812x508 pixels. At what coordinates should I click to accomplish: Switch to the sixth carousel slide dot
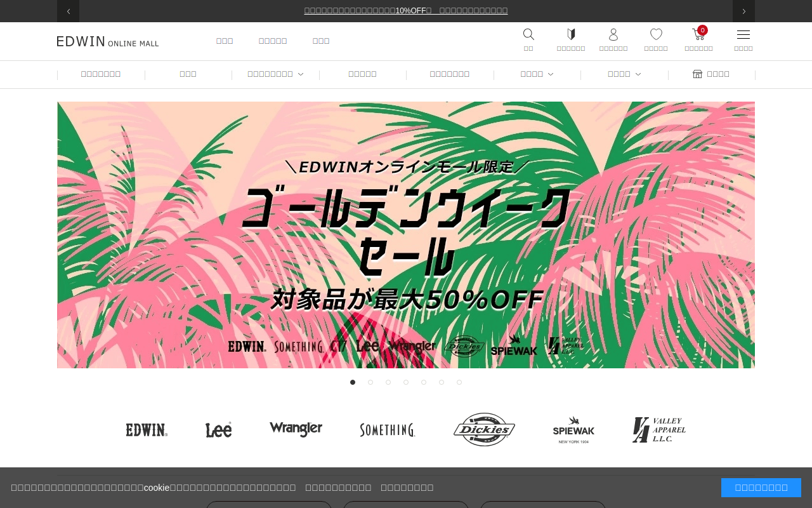442,382
